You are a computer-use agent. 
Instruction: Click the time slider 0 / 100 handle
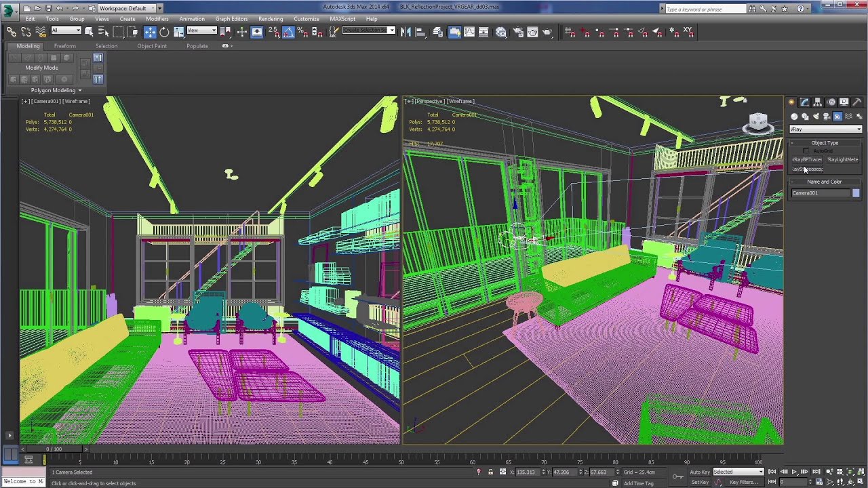click(53, 449)
